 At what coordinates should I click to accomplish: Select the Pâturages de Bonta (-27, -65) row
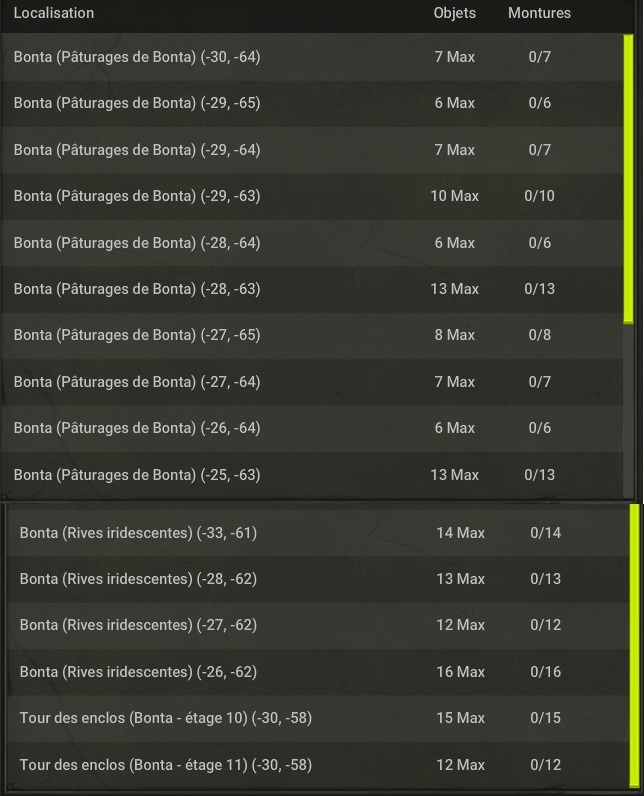point(312,335)
